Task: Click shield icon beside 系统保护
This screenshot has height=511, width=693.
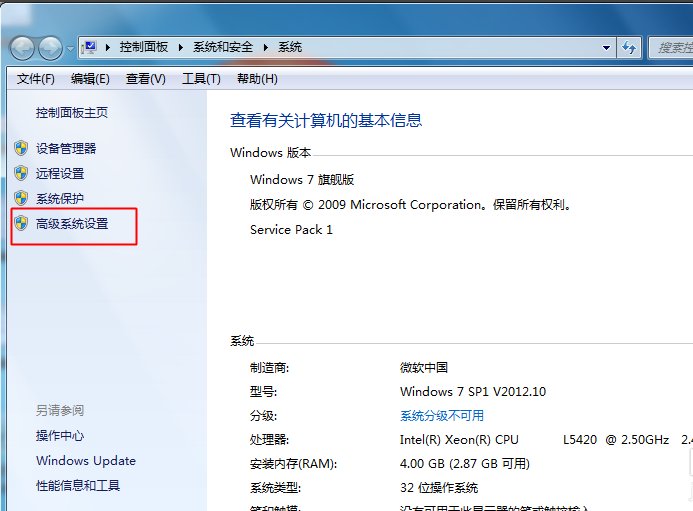Action: [x=21, y=198]
